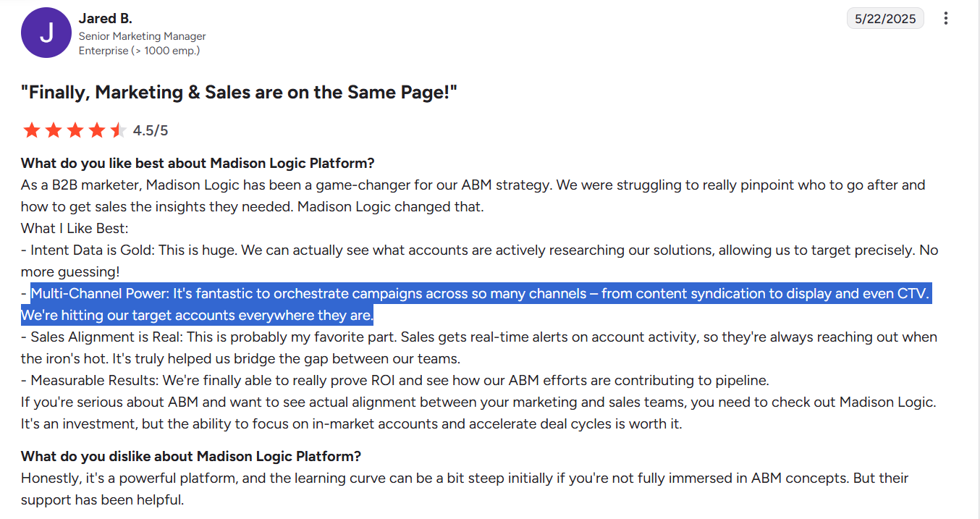Click the half-filled fifth star
This screenshot has width=980, height=519.
pyautogui.click(x=118, y=130)
